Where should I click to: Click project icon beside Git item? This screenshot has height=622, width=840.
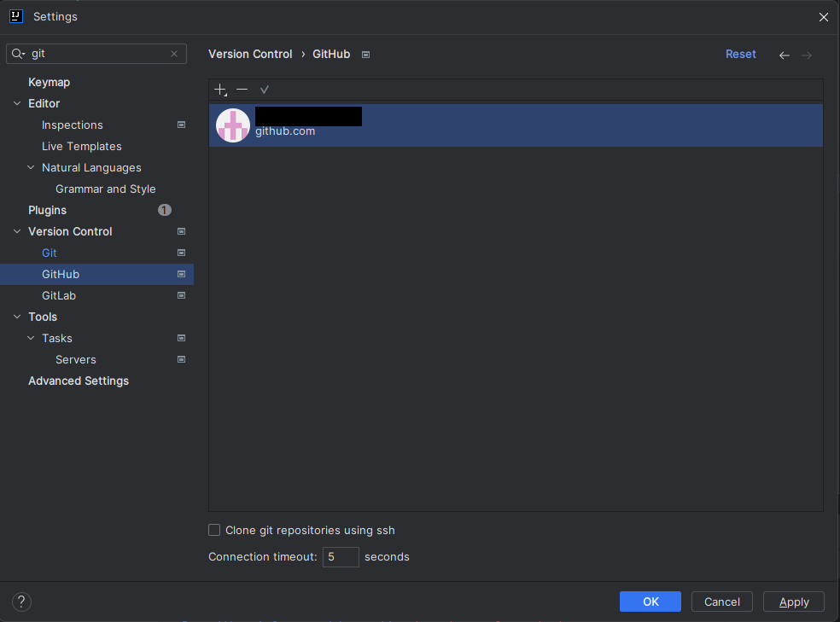coord(182,253)
